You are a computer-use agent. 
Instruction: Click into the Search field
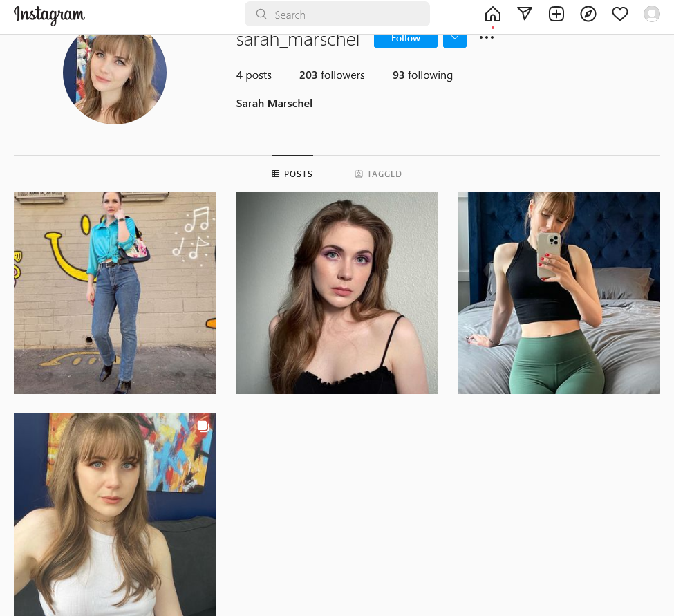click(337, 15)
